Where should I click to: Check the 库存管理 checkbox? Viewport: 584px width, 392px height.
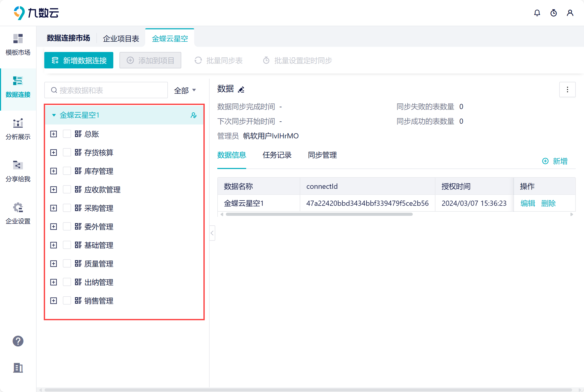[67, 171]
